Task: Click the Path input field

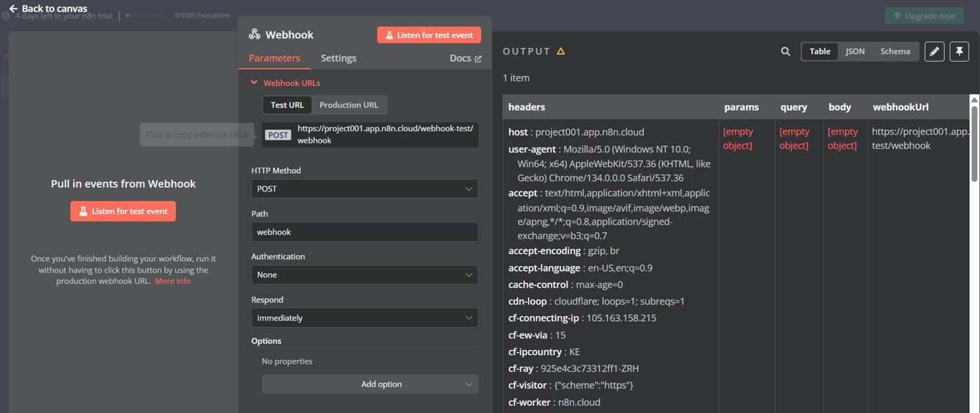Action: pyautogui.click(x=364, y=232)
